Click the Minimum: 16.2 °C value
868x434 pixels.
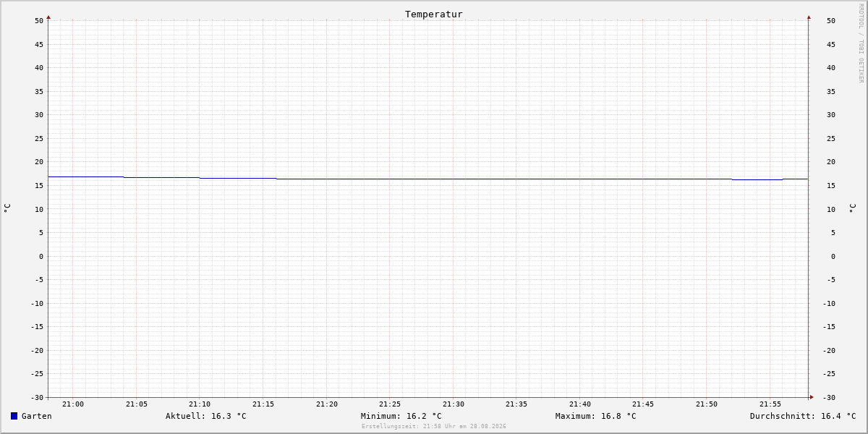pyautogui.click(x=401, y=416)
